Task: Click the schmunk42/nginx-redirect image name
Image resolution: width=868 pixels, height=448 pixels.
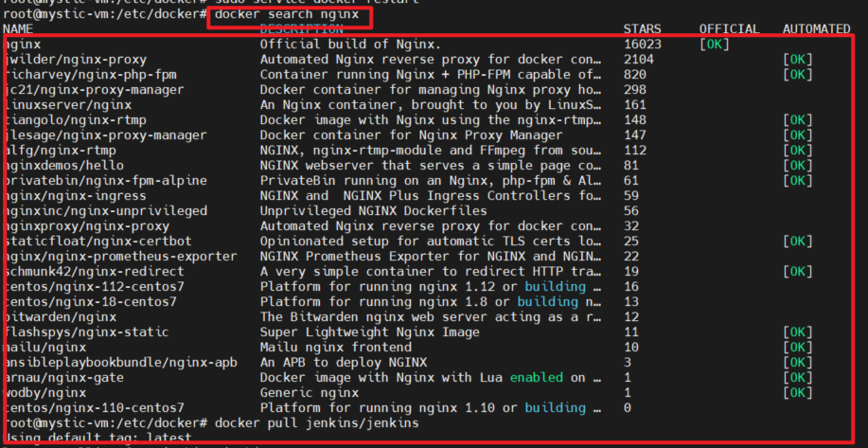Action: [94, 271]
